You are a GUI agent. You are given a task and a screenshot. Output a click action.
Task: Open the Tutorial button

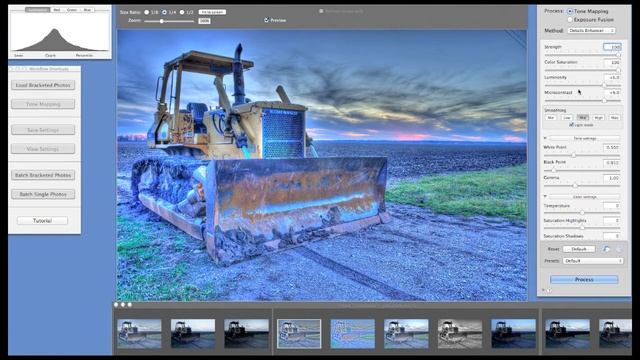point(42,221)
